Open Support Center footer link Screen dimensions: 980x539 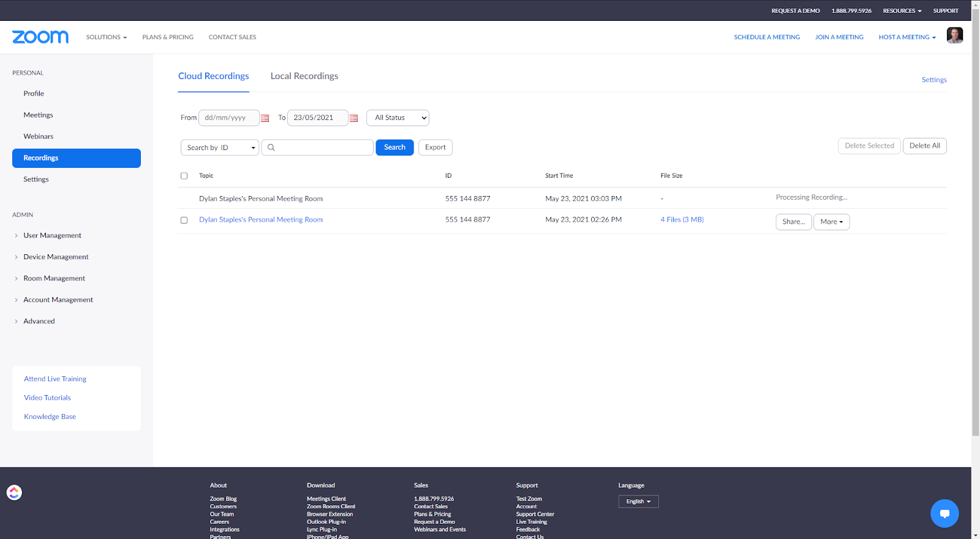[x=535, y=514]
